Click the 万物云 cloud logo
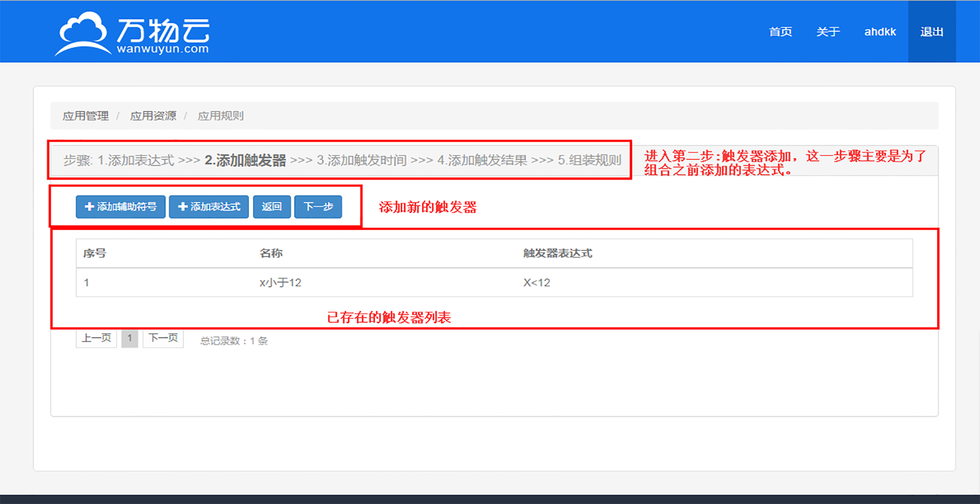This screenshot has height=504, width=980. pos(132,33)
